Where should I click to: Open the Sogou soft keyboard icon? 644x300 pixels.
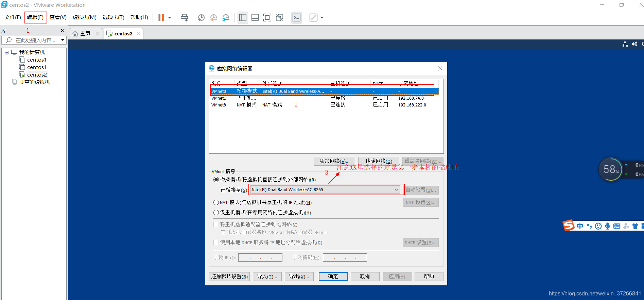click(617, 226)
